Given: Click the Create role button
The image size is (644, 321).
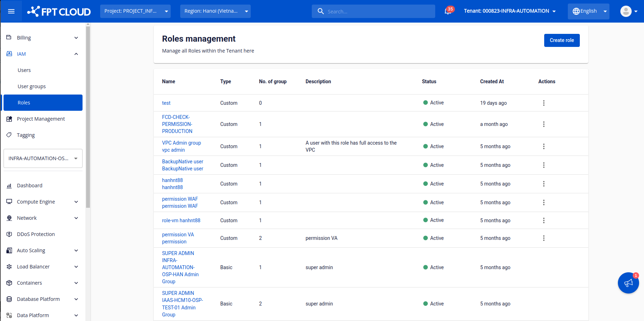Looking at the screenshot, I should [561, 40].
